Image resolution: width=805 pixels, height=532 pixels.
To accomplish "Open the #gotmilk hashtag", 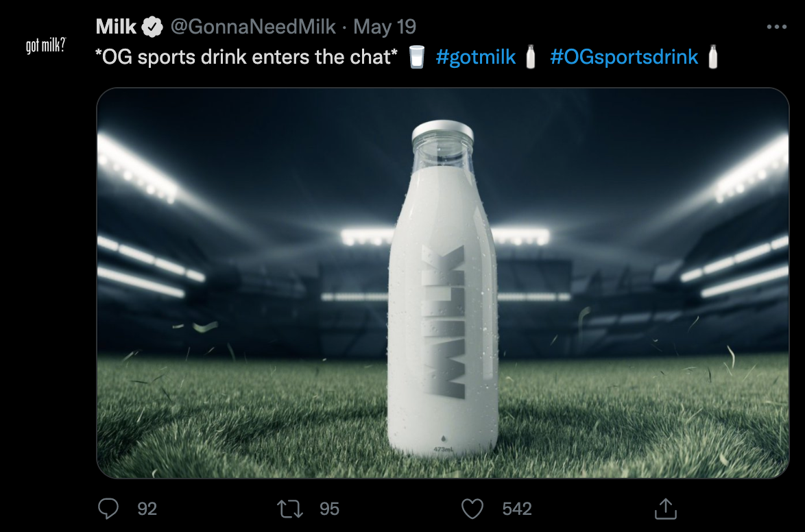I will (x=475, y=57).
